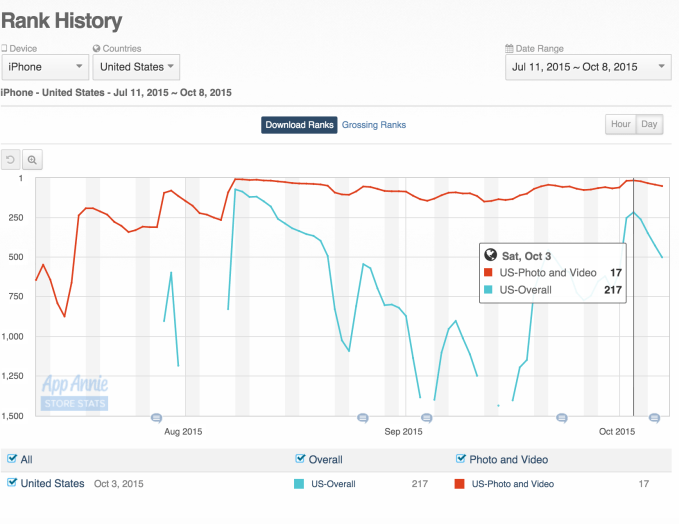This screenshot has height=524, width=679.
Task: Uncheck the Photo and Video checkbox
Action: [x=461, y=459]
